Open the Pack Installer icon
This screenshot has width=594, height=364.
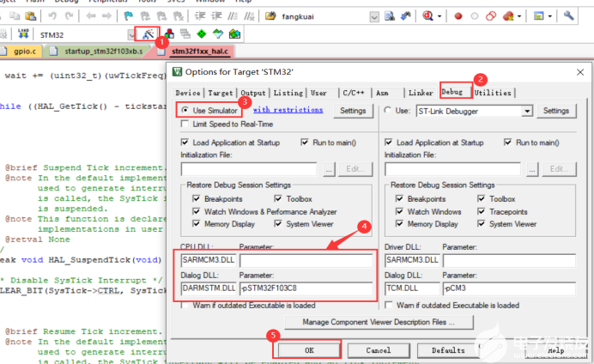234,34
